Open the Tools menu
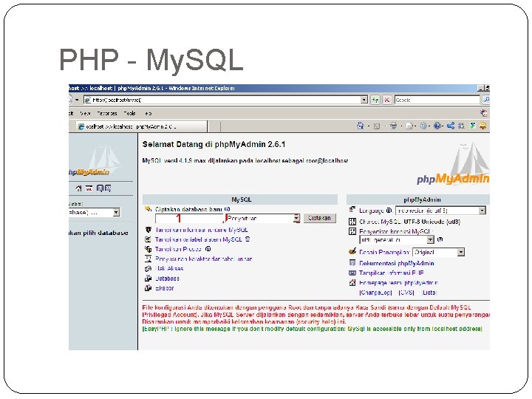The height and width of the screenshot is (399, 532). [x=129, y=113]
